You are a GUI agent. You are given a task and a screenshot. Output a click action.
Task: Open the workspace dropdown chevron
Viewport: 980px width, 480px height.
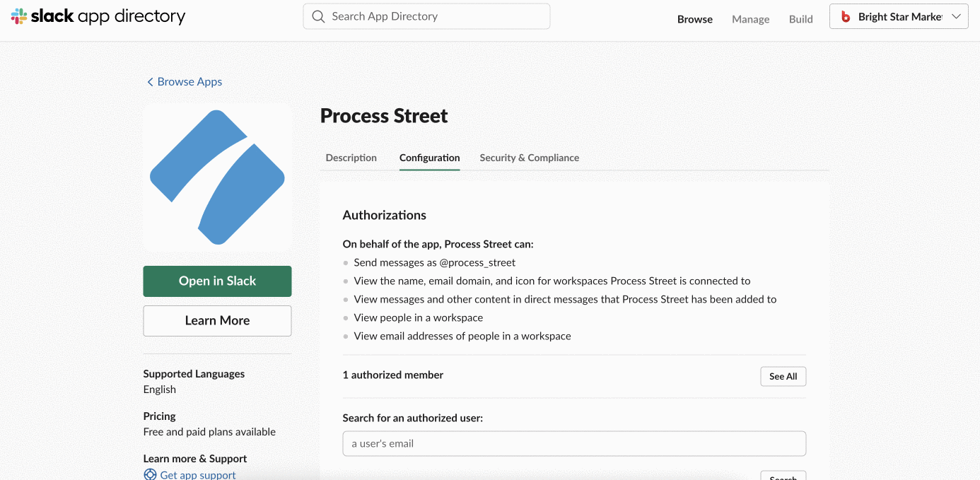[x=957, y=17]
